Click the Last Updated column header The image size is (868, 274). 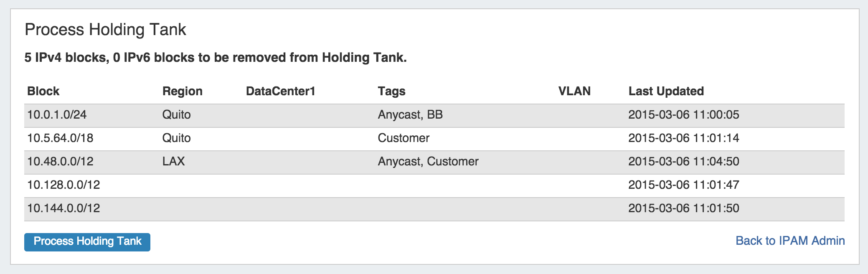pyautogui.click(x=666, y=91)
